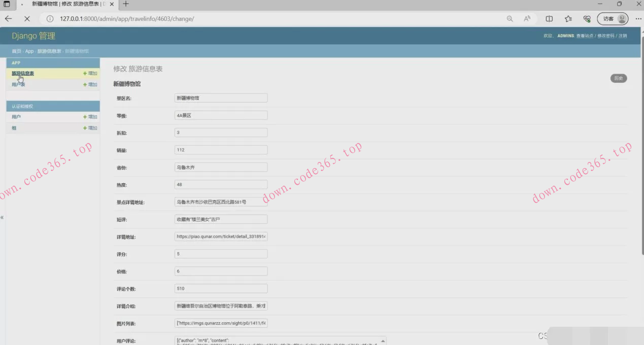644x345 pixels.
Task: Click the 评论个数 input field
Action: (x=221, y=289)
